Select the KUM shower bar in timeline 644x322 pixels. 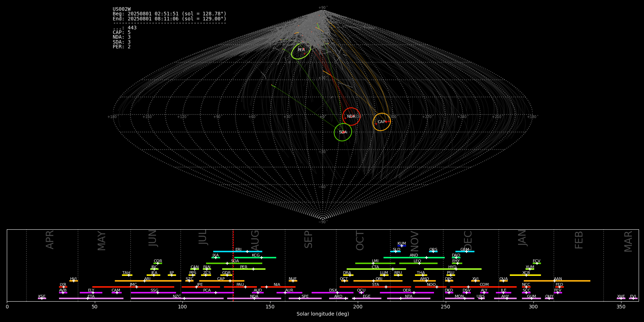point(402,246)
